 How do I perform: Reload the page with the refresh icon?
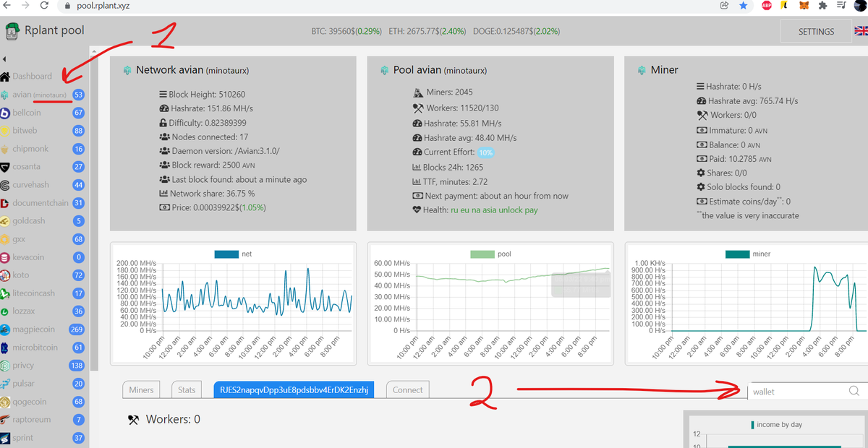pos(44,6)
